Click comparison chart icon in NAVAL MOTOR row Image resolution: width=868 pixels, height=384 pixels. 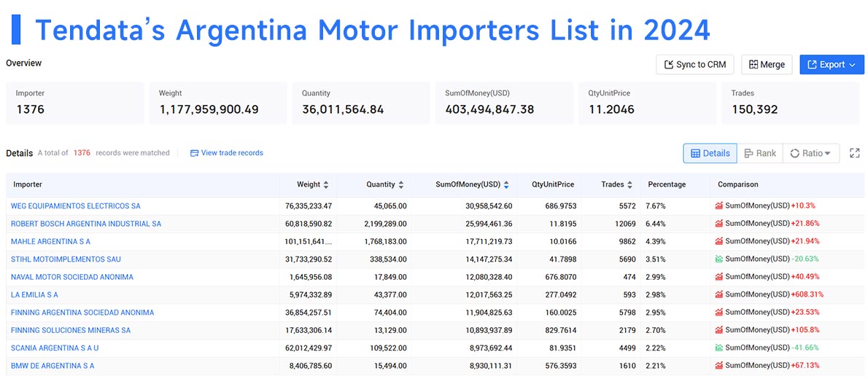[x=719, y=277]
